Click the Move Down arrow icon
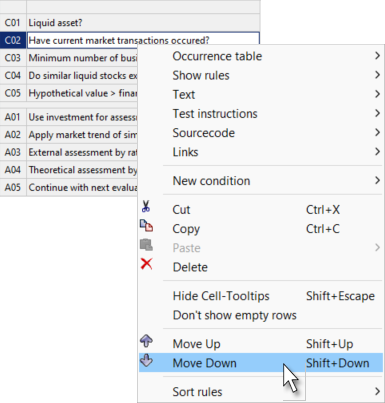The image size is (385, 403). pyautogui.click(x=146, y=360)
